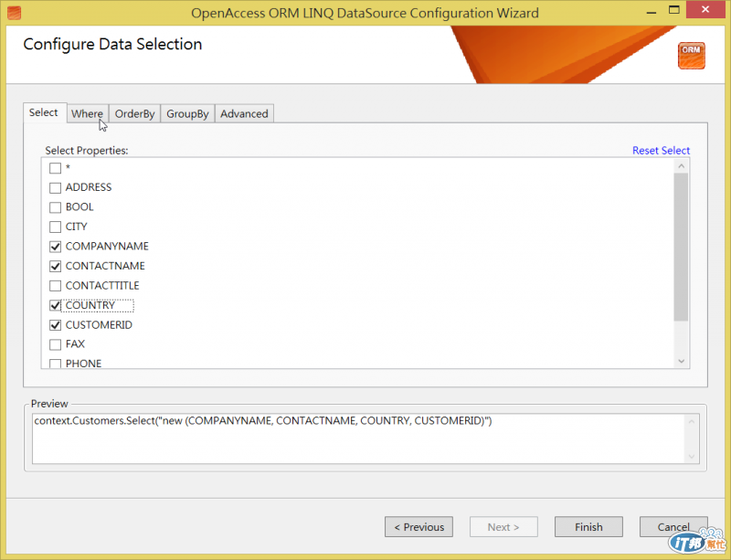Screen dimensions: 731x560
Task: Click the wizard app icon in title bar
Action: tap(15, 13)
